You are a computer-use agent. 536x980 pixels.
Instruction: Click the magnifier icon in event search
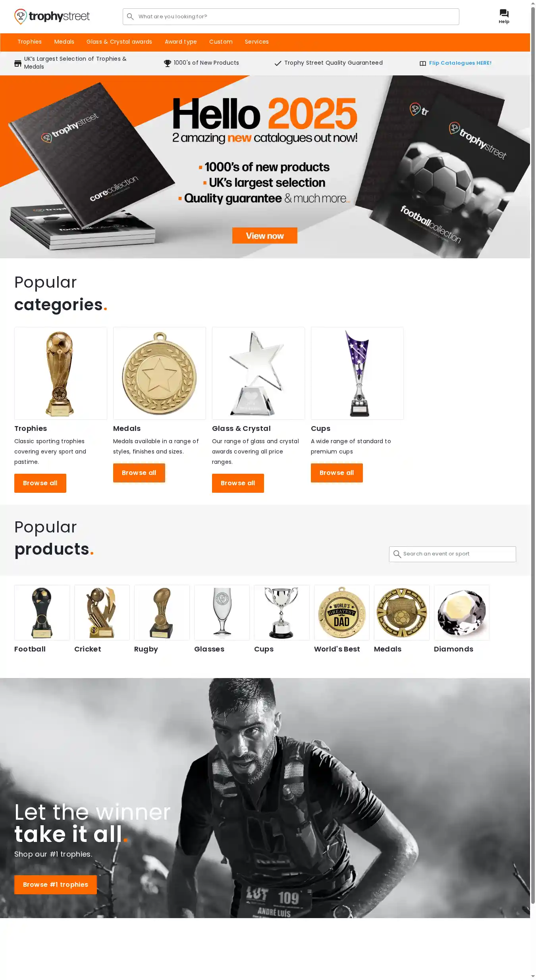click(397, 554)
